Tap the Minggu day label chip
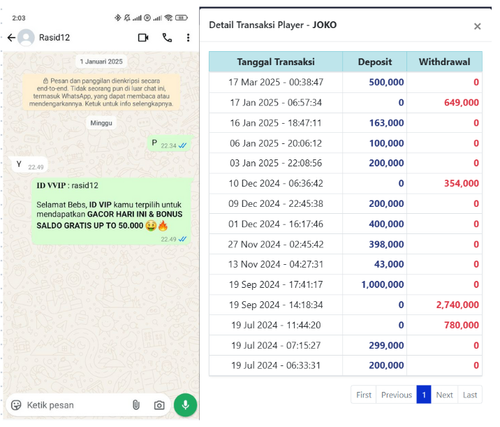 [101, 123]
